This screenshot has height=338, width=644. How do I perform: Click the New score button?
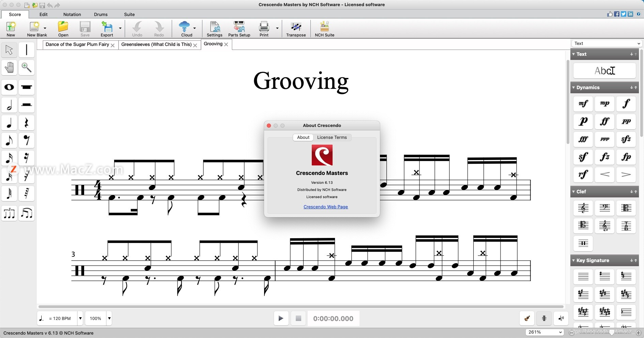click(x=11, y=29)
